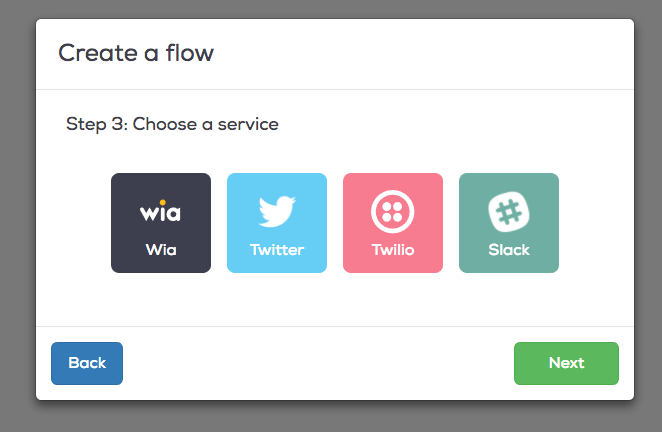The image size is (662, 432).
Task: Click the 'Twilio' label text
Action: click(393, 250)
